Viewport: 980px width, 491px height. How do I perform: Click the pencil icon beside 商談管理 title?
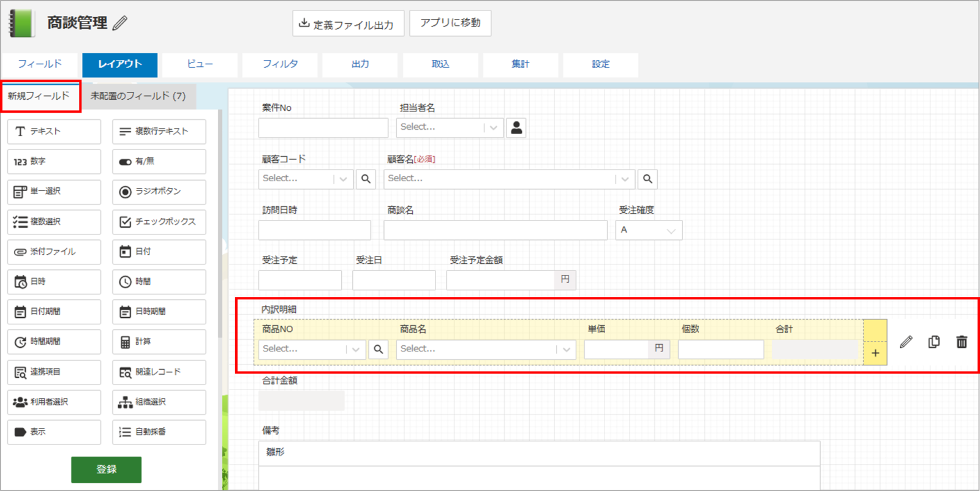120,23
